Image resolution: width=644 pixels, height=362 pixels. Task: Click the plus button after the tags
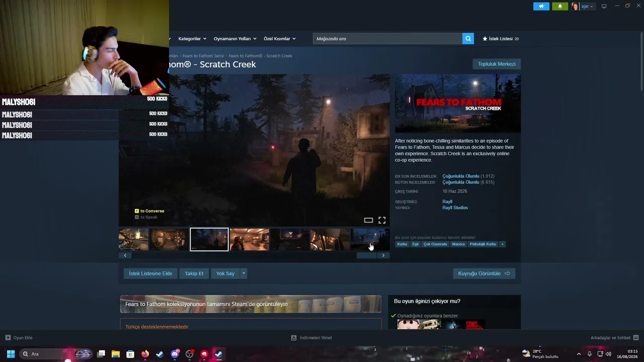coord(502,244)
